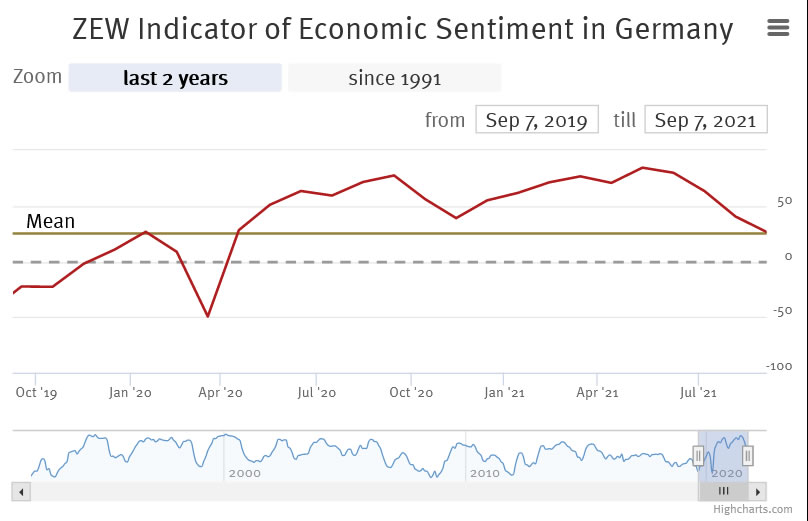Select the 'last 2 years' zoom option
The width and height of the screenshot is (808, 521).
tap(175, 78)
